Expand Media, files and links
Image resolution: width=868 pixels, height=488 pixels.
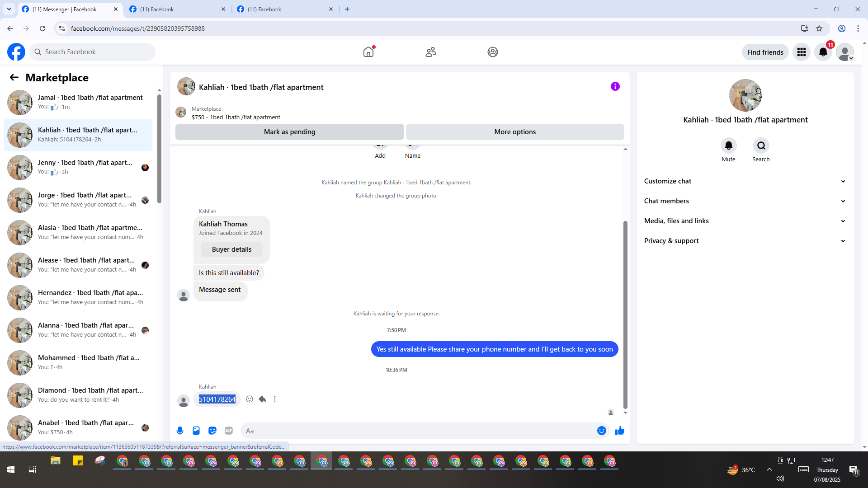(745, 221)
